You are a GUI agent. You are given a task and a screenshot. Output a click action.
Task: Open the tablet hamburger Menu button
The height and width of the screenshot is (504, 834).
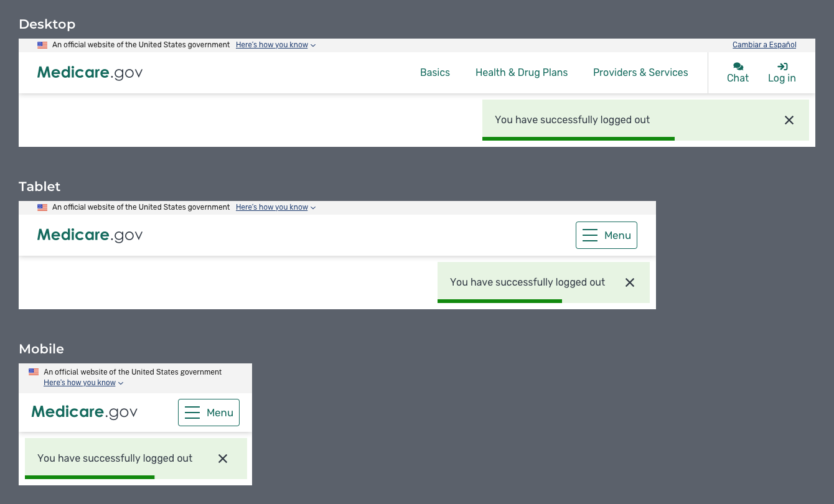(606, 235)
